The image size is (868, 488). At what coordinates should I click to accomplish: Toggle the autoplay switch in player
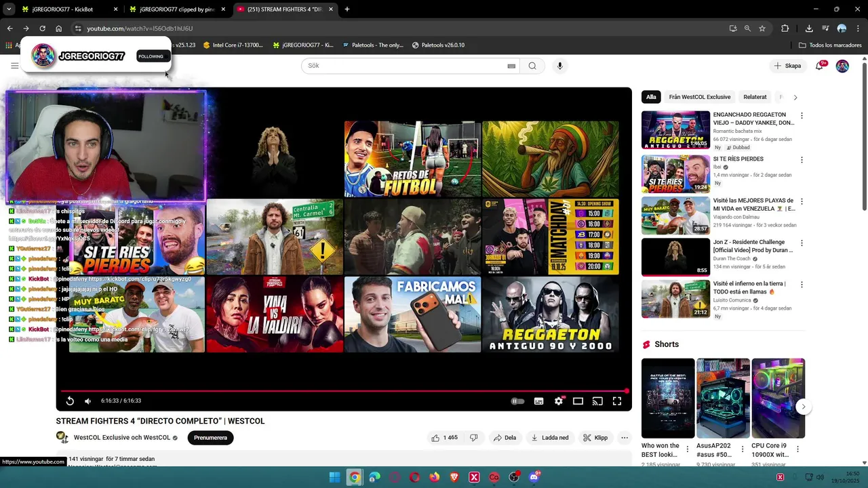pos(517,401)
